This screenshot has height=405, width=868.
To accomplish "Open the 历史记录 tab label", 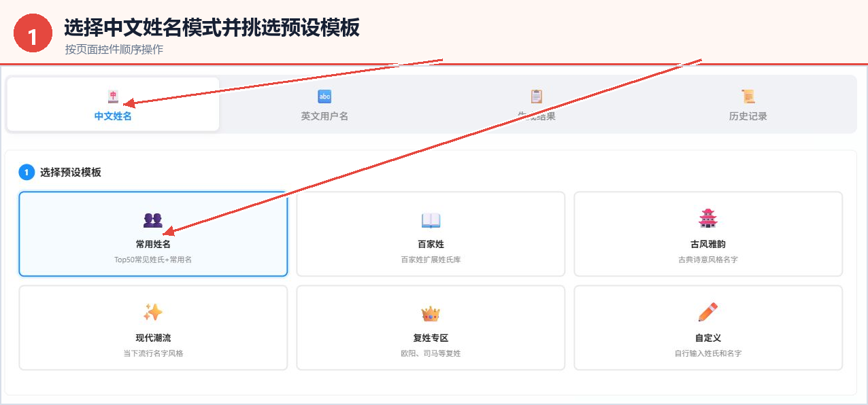I will [x=748, y=116].
